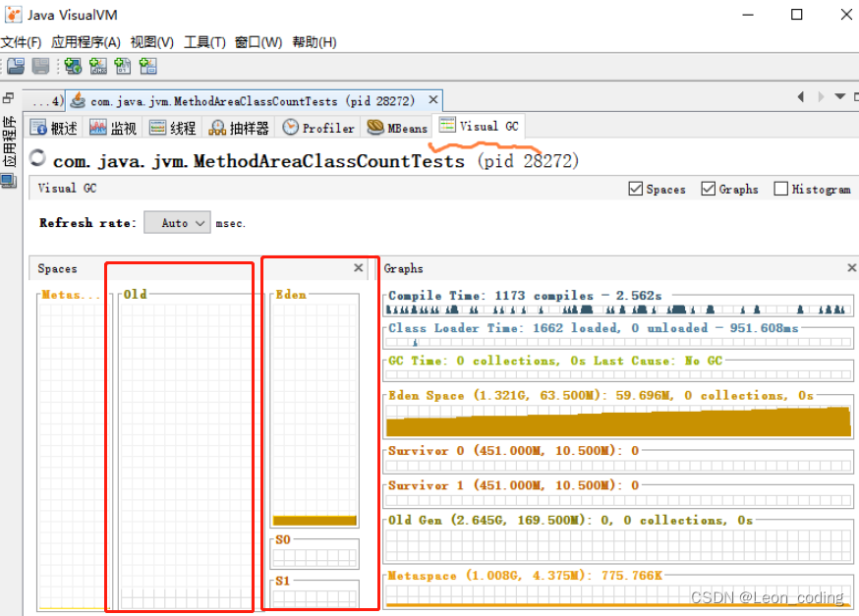Click the Load snapshot toolbar icon
The image size is (859, 616).
pos(16,66)
